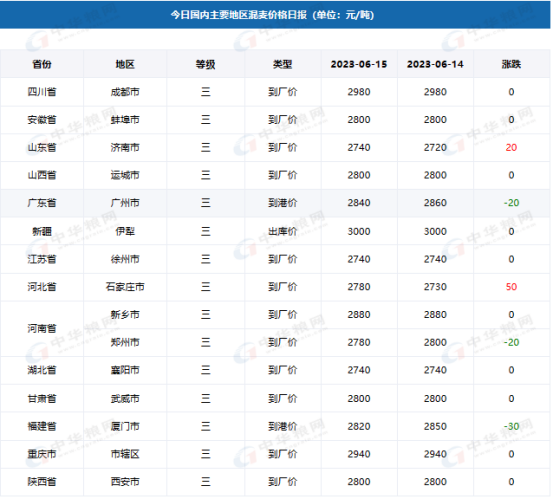This screenshot has height=500, width=554.
Task: Click the green -30 change value
Action: pos(511,426)
